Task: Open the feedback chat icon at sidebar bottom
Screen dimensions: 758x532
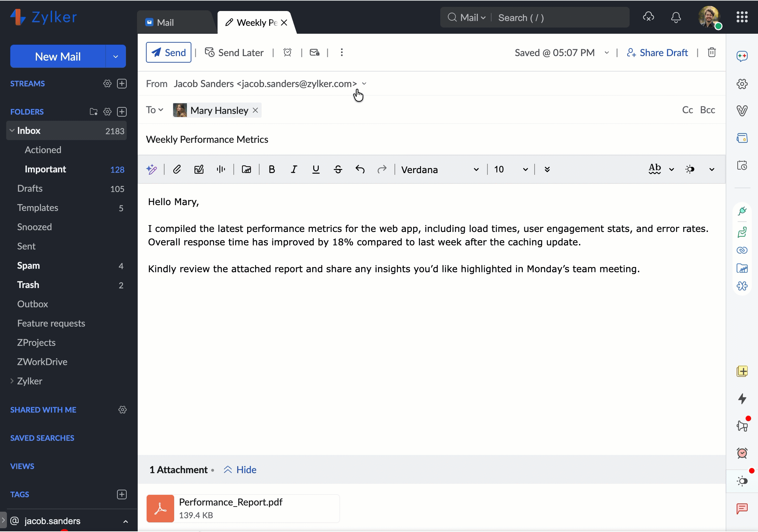Action: 742,508
